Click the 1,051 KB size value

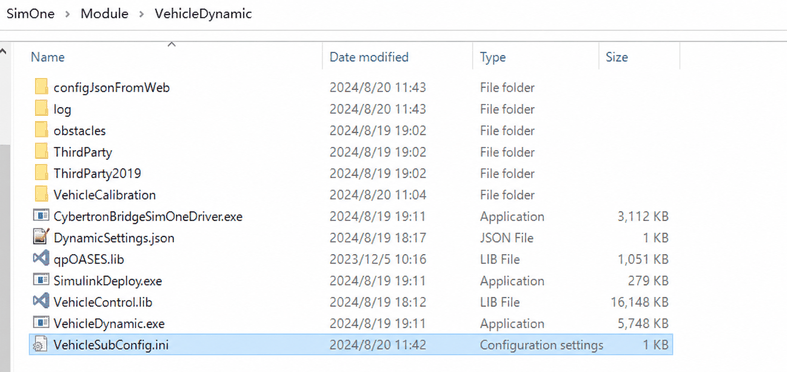643,259
